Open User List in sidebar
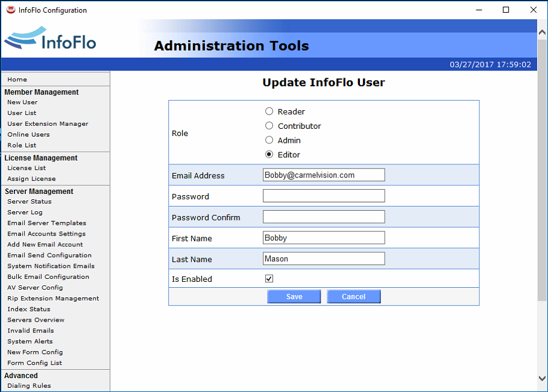The height and width of the screenshot is (392, 548). click(22, 113)
